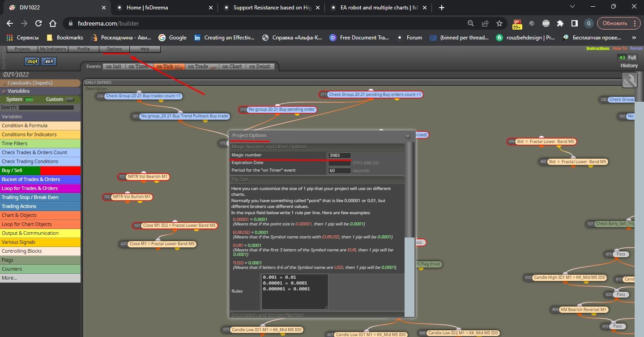Click the wrench tools icon at top right
644x337 pixels.
629,81
